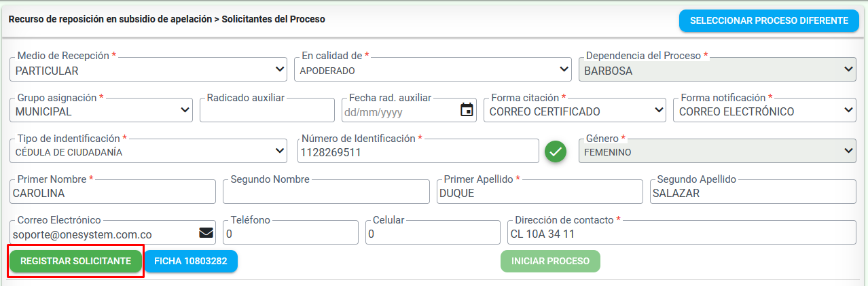Open the Tipo de identificación dropdown
This screenshot has height=286, width=868.
point(149,151)
